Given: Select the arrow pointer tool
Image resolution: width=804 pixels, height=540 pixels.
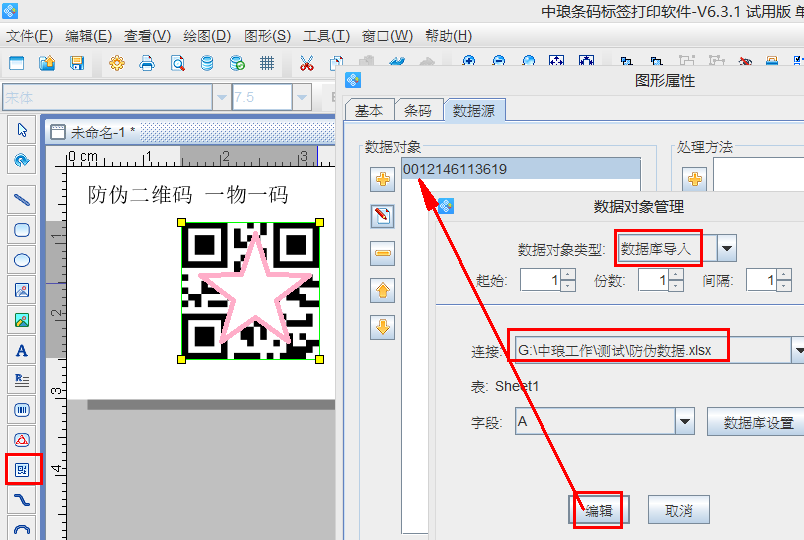Looking at the screenshot, I should click(x=22, y=130).
